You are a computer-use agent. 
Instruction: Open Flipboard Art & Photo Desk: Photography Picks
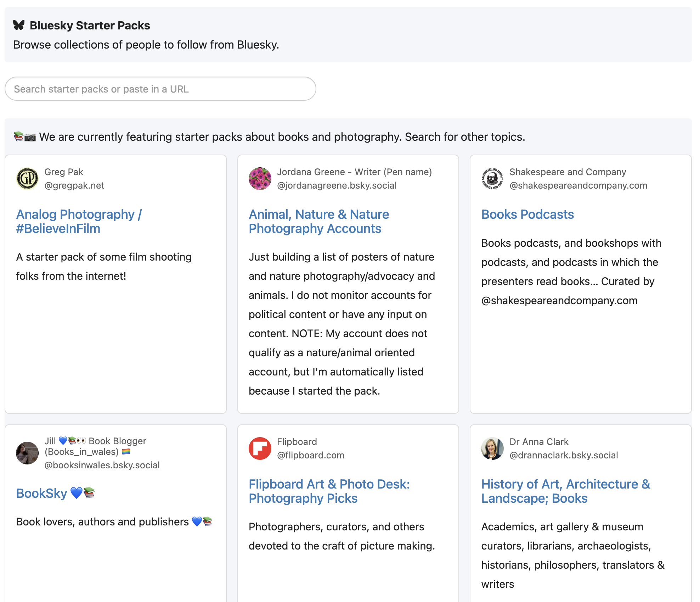[329, 491]
